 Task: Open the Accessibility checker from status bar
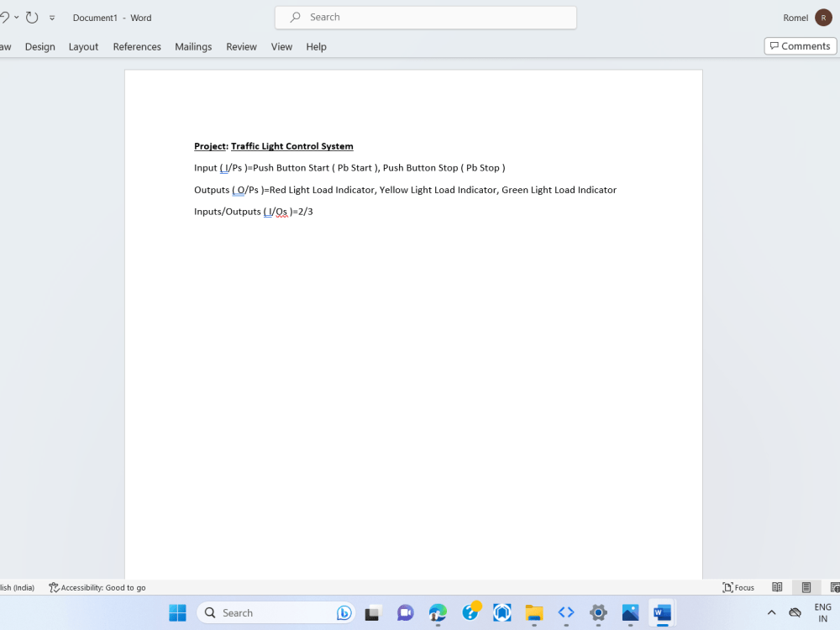[97, 587]
